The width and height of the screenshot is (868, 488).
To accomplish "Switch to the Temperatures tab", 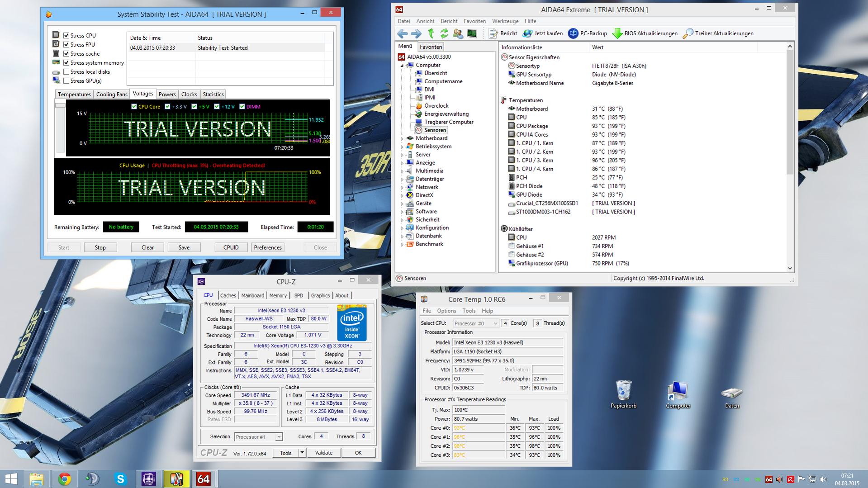I will (74, 94).
